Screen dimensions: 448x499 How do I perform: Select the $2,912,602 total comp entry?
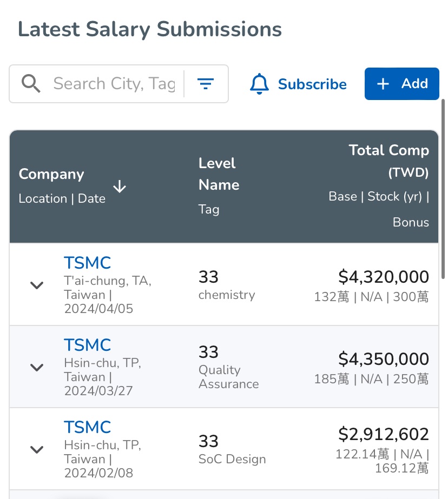click(384, 434)
